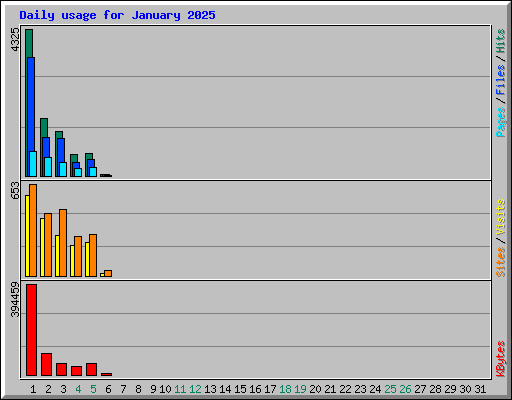This screenshot has height=400, width=512.
Task: Click the orange Visits bar for day 6
Action: (x=108, y=273)
